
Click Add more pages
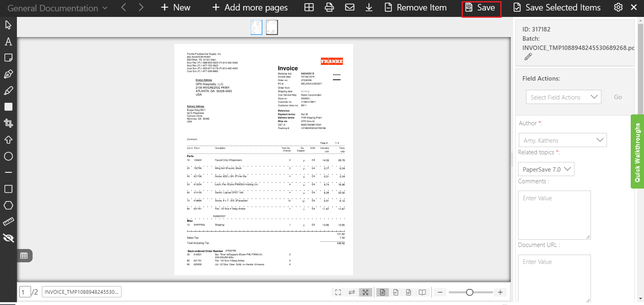pos(250,8)
